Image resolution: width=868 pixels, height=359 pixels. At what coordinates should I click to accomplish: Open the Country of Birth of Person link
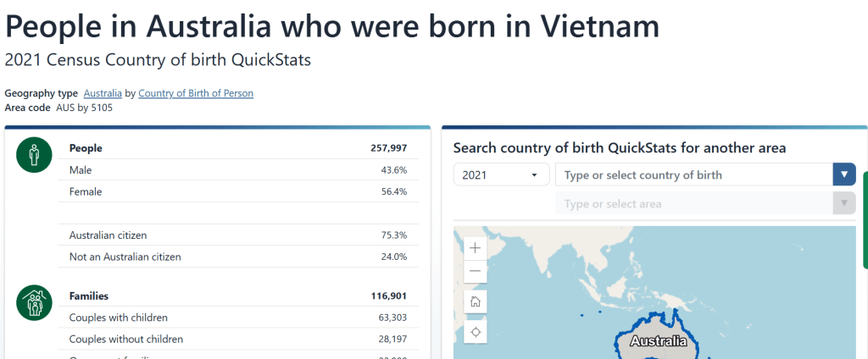[196, 93]
